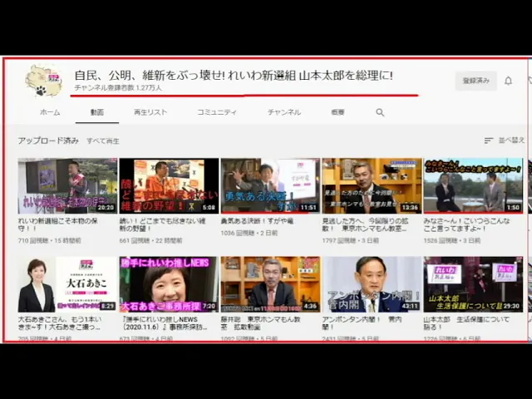Select the 動画 tab

coord(97,112)
